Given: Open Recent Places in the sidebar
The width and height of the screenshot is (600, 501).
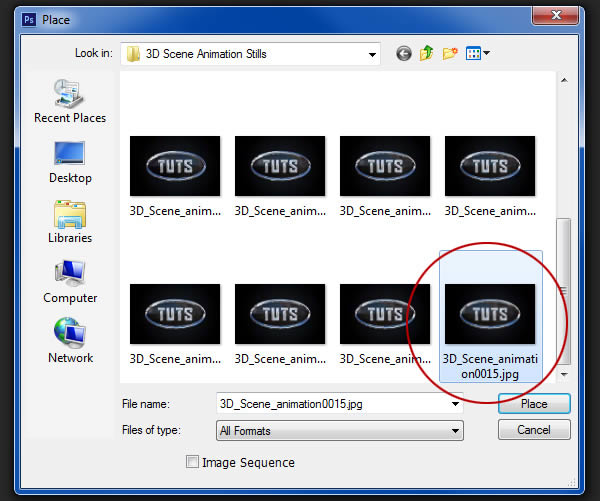Looking at the screenshot, I should pyautogui.click(x=70, y=101).
